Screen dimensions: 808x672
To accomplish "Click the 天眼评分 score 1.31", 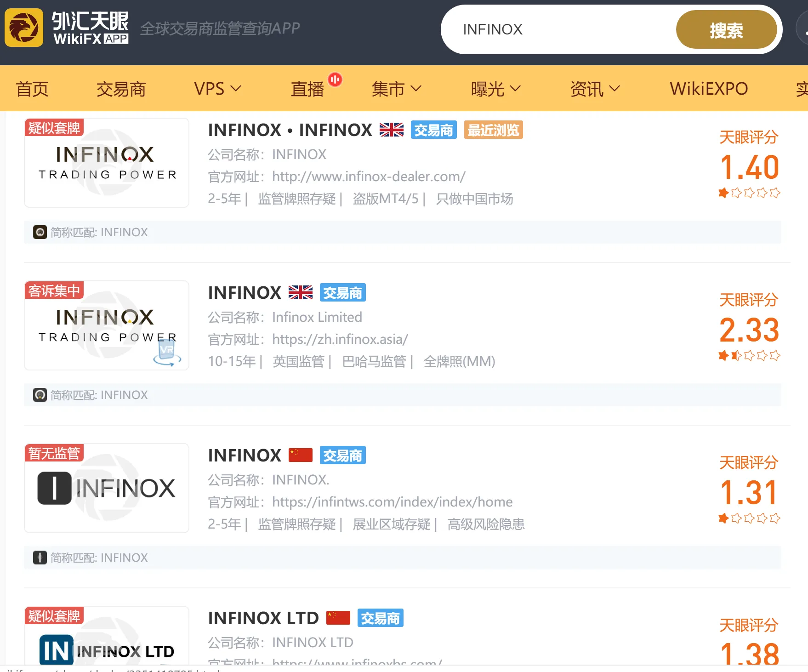I will point(749,492).
